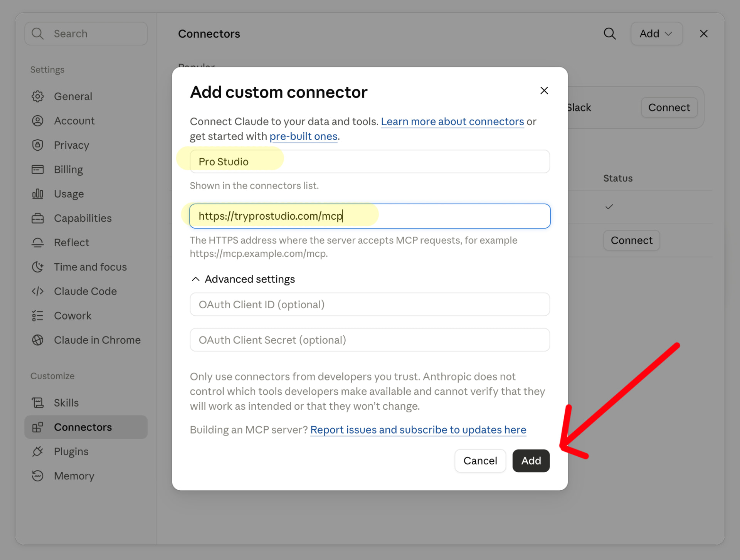Screen dimensions: 740x560
Task: Select the Cowork item
Action: click(x=86, y=316)
